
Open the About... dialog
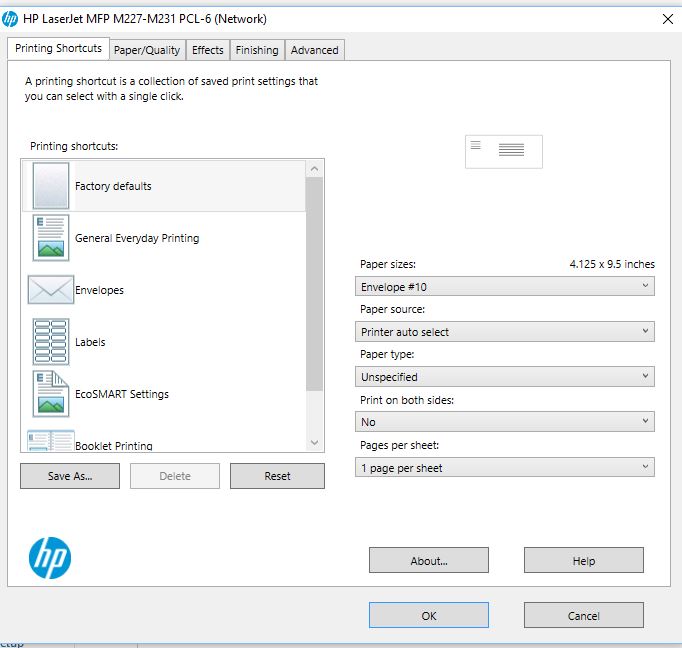click(x=429, y=560)
